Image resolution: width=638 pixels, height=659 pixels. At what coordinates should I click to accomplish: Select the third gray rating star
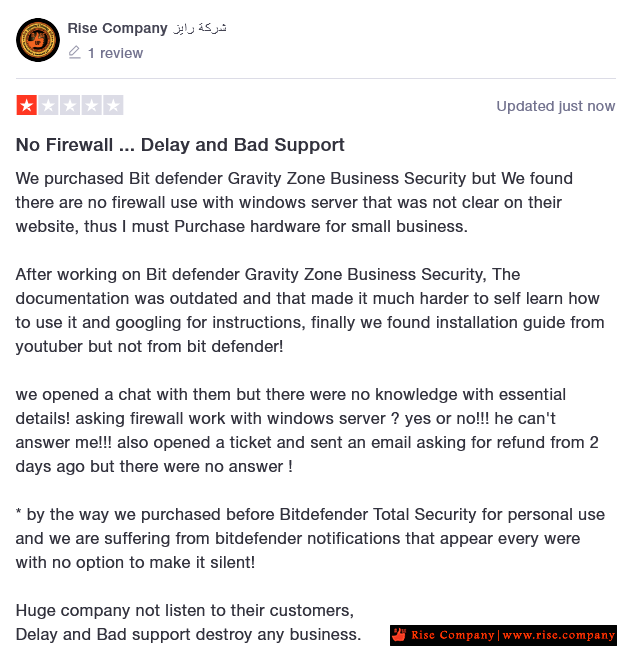(x=70, y=105)
